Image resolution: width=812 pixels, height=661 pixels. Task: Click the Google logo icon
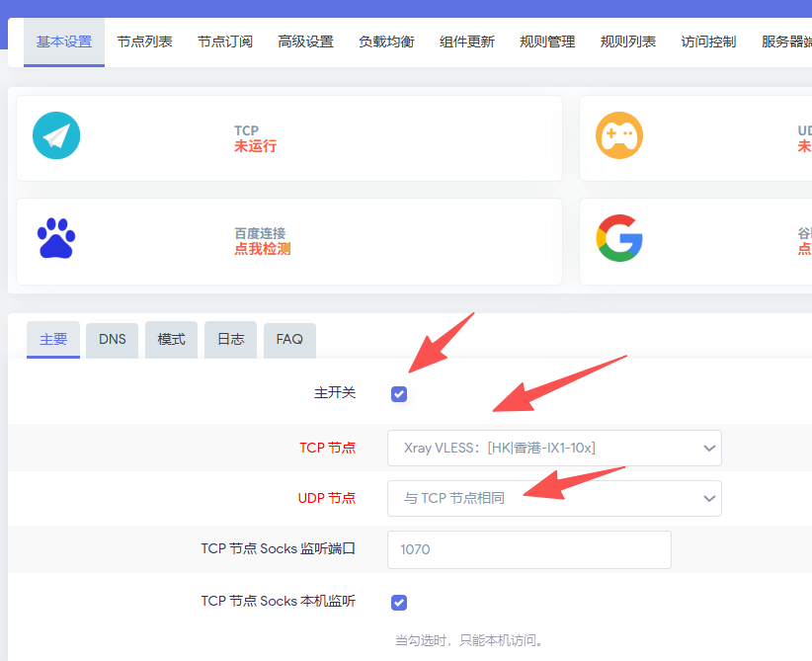pos(619,239)
